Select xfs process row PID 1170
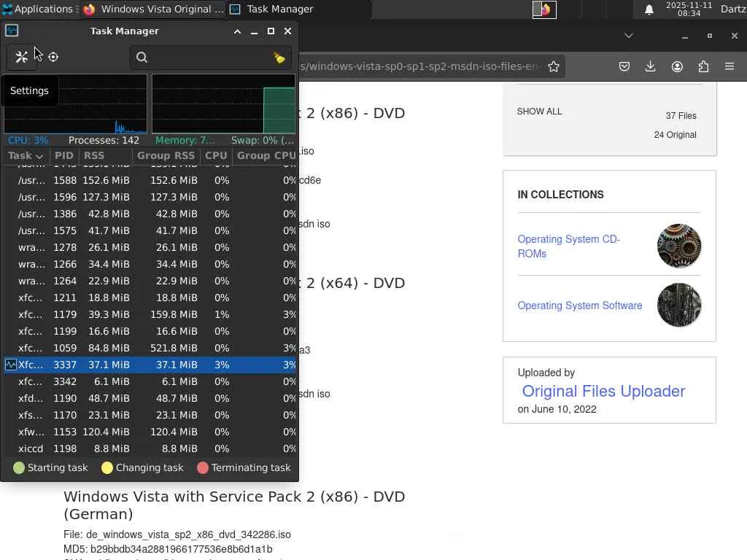 [x=150, y=415]
